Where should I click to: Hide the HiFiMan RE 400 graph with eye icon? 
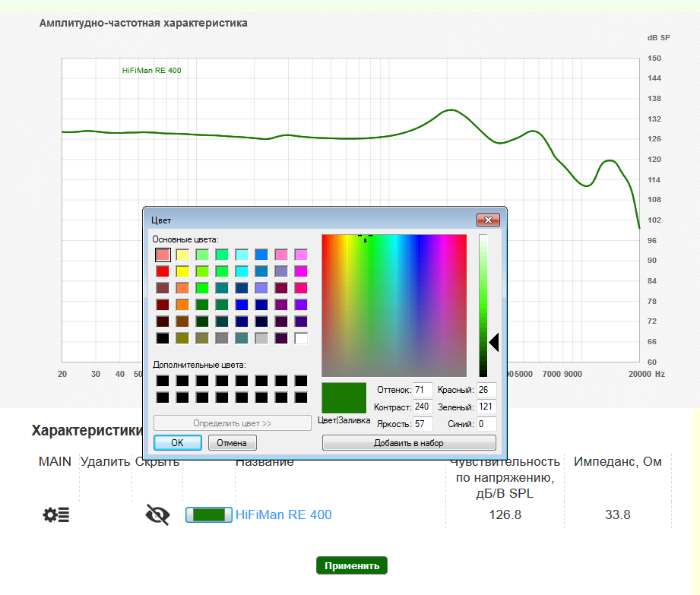tap(157, 515)
